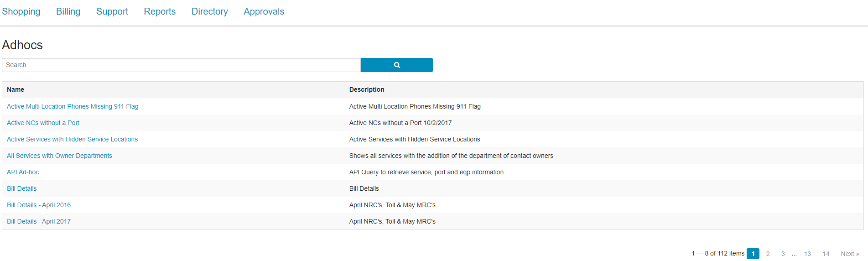Jump to page 13 of results

tap(807, 254)
